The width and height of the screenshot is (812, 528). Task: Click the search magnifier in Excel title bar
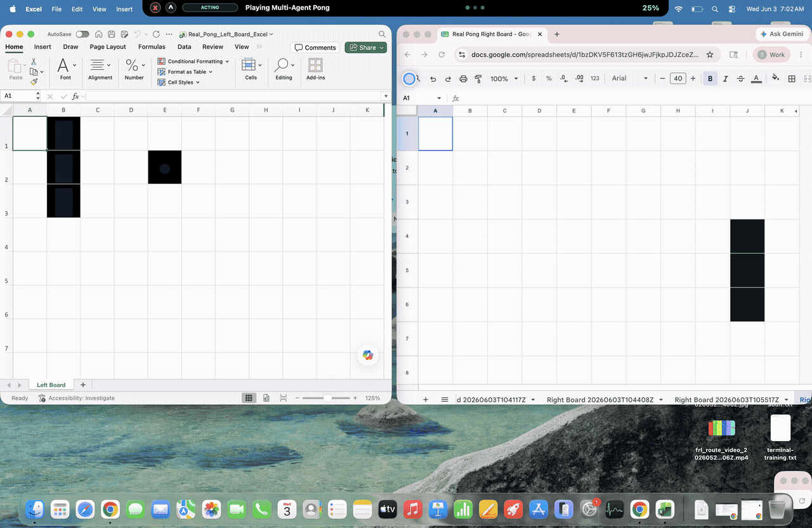[382, 34]
